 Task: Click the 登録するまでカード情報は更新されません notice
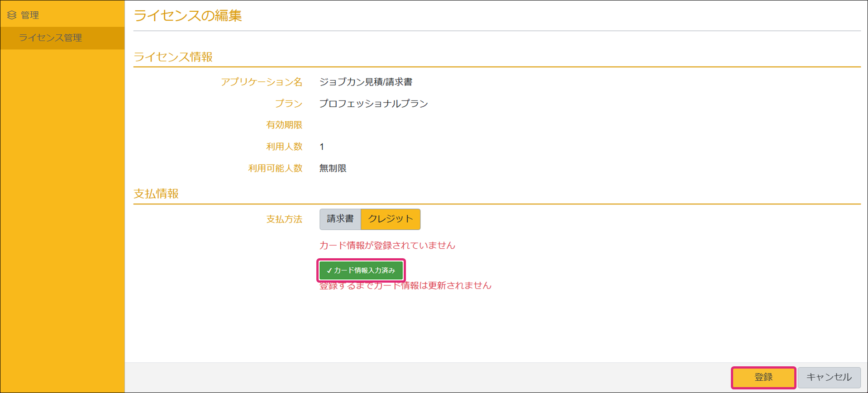click(x=405, y=286)
